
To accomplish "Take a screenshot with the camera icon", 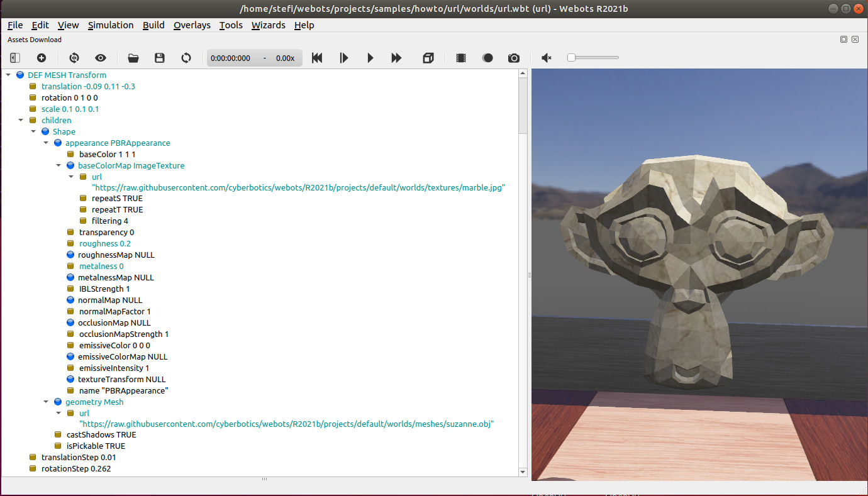I will (514, 58).
